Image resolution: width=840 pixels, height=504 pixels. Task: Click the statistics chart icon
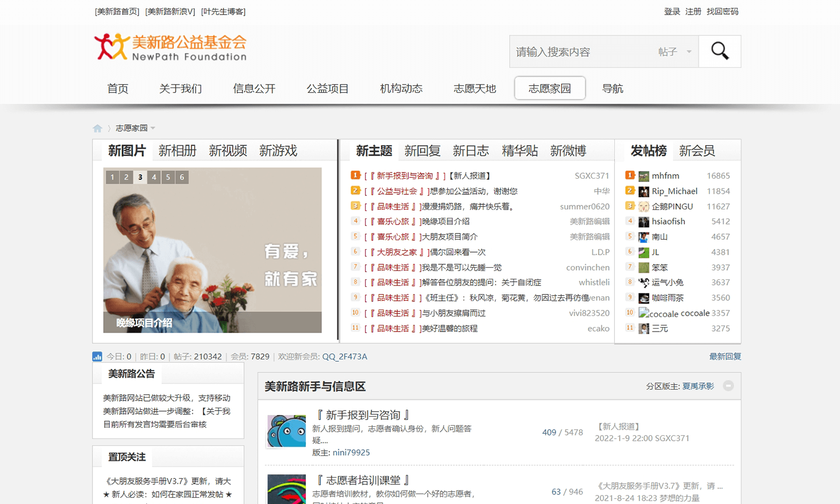tap(97, 357)
